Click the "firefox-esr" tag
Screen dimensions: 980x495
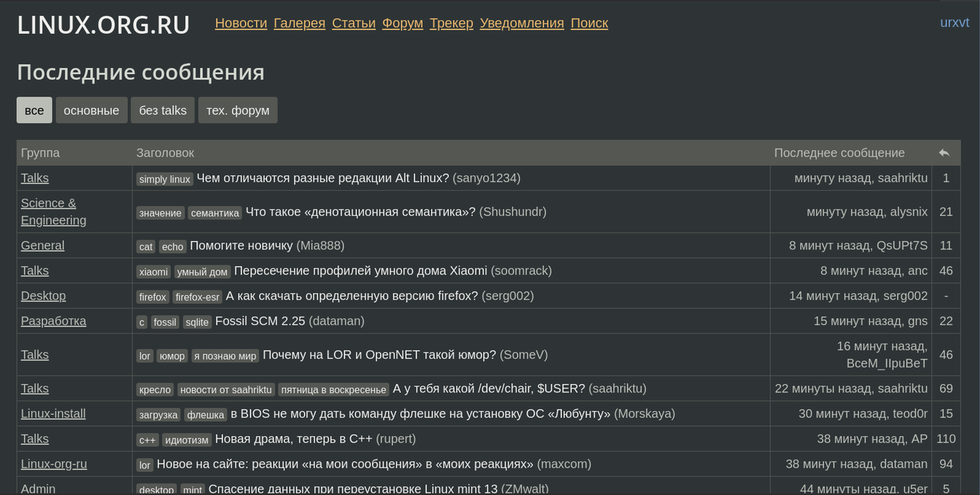point(198,297)
